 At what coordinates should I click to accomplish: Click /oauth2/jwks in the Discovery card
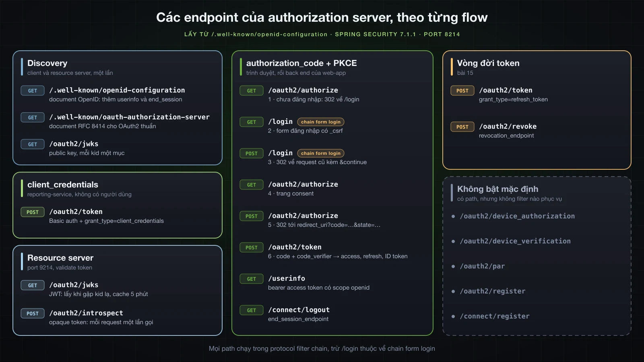(x=74, y=144)
